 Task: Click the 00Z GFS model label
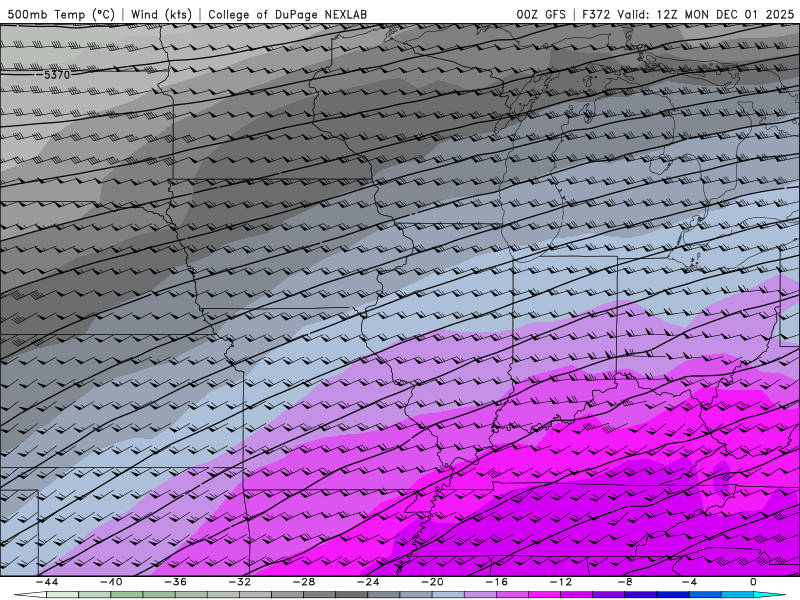[541, 14]
